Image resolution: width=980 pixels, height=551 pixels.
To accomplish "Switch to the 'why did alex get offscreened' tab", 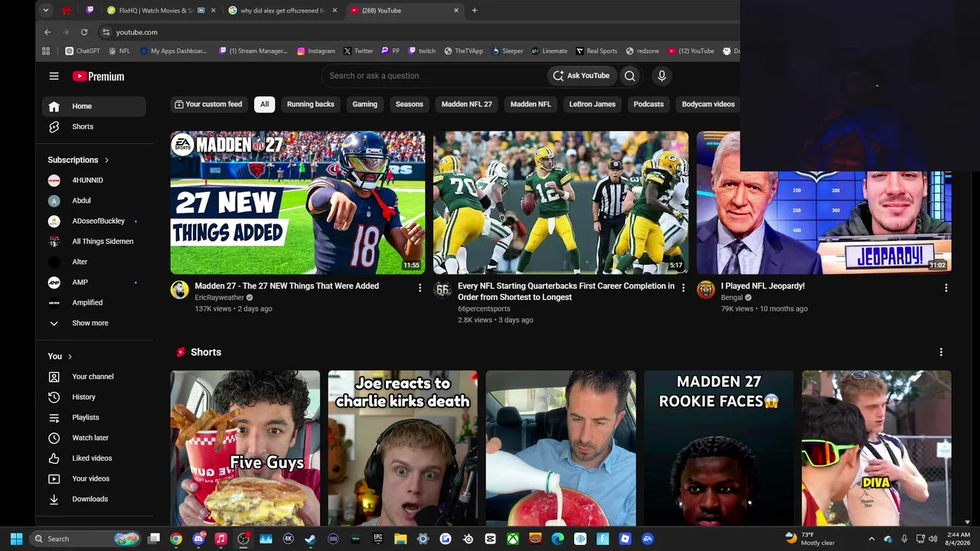I will 283,11.
